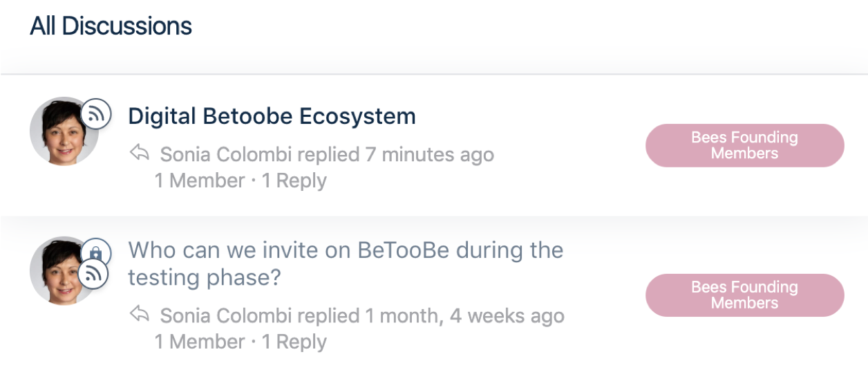The image size is (868, 370).
Task: Click '1 Member' under the testing phase discussion
Action: pos(200,342)
